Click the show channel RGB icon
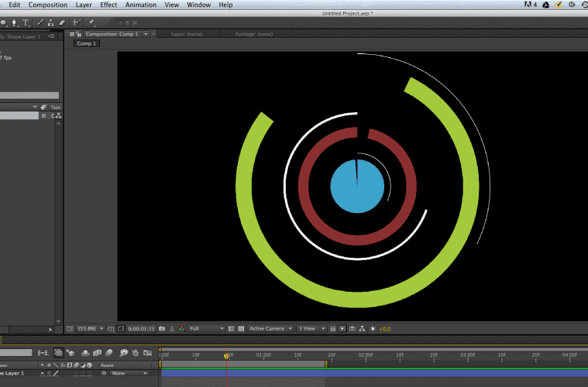 [181, 329]
